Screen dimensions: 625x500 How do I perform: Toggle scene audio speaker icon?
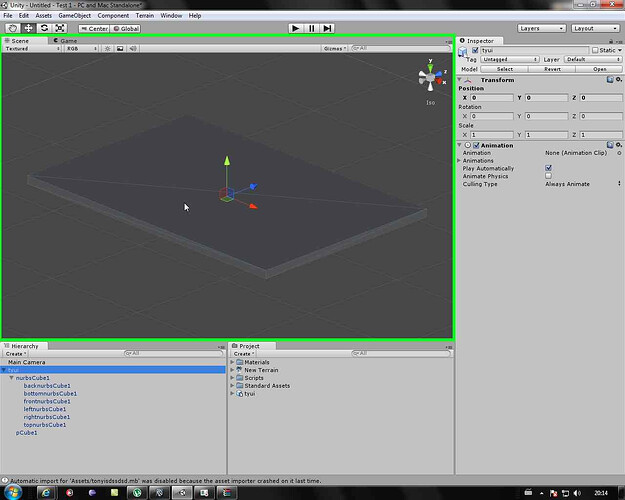pos(133,48)
